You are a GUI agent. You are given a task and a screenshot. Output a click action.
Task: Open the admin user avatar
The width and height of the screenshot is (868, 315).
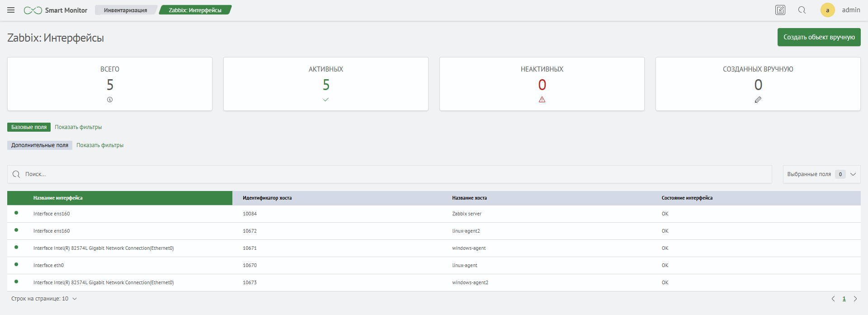827,10
